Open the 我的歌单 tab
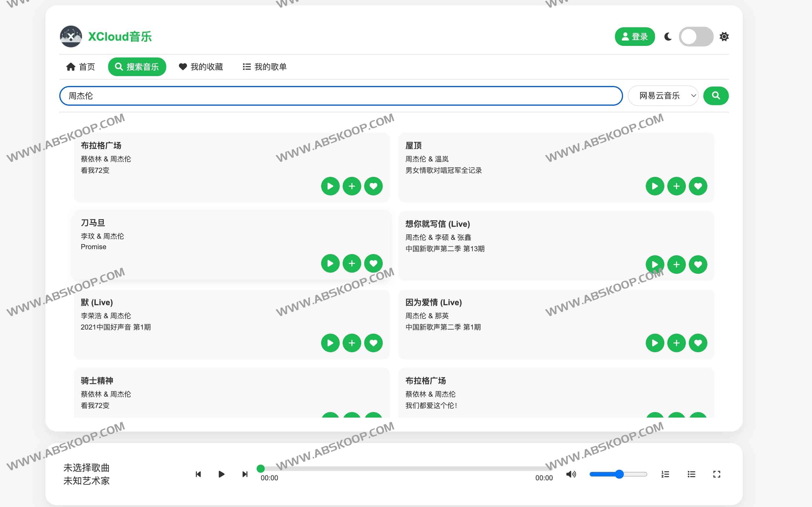Image resolution: width=812 pixels, height=507 pixels. point(265,67)
